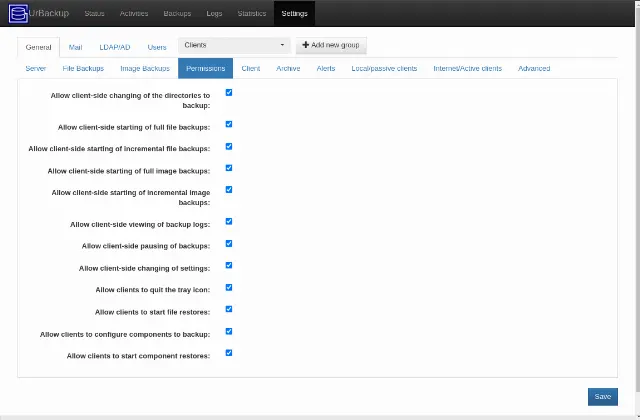The height and width of the screenshot is (420, 640).
Task: Open the Archive sub-tab
Action: (x=288, y=69)
